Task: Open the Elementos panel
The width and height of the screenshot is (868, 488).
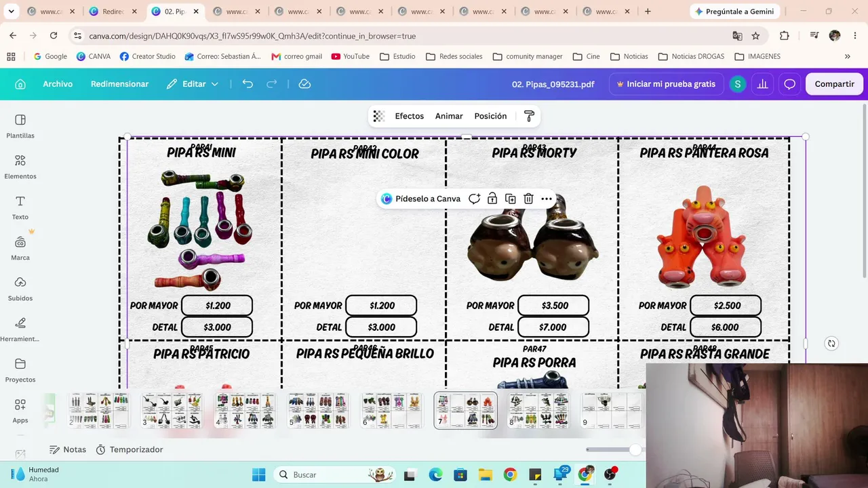Action: click(x=20, y=167)
